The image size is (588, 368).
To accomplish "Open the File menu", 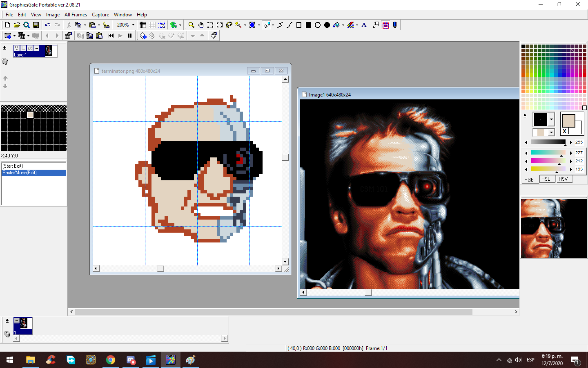I will pyautogui.click(x=9, y=15).
